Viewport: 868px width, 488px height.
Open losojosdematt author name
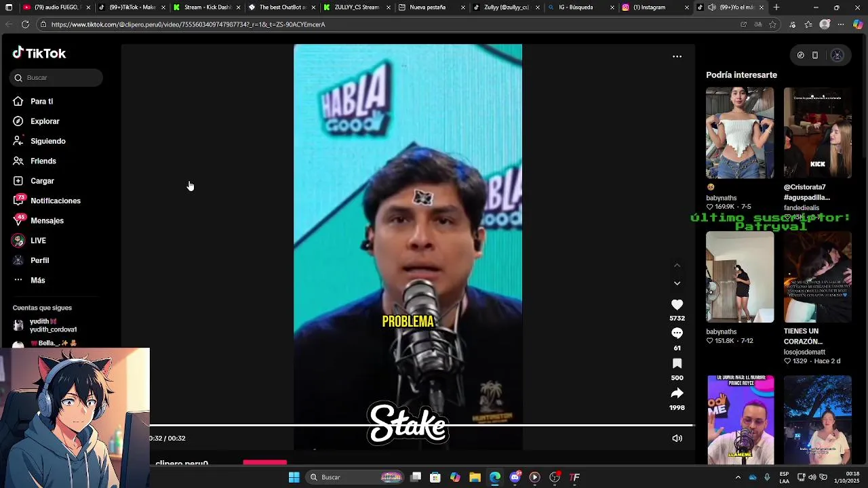point(804,352)
